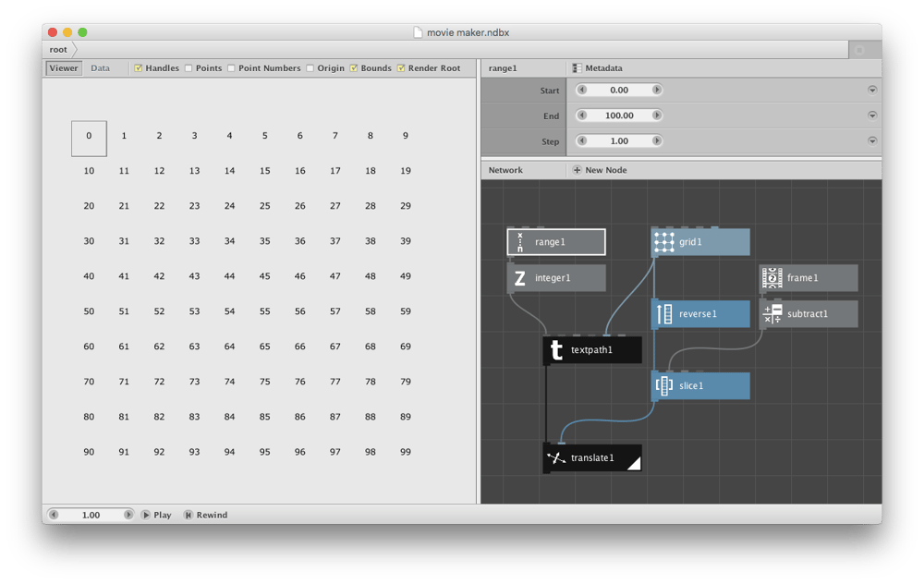Screen dimensions: 924x584
Task: Click the Metadata icon
Action: (577, 68)
